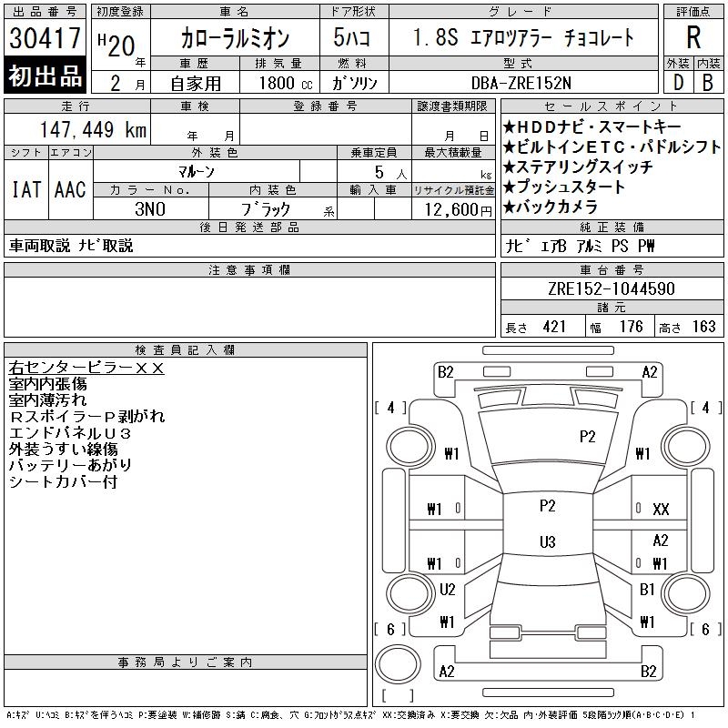This screenshot has width=728, height=728.
Task: Select the U3 mark on the diagram
Action: click(547, 542)
